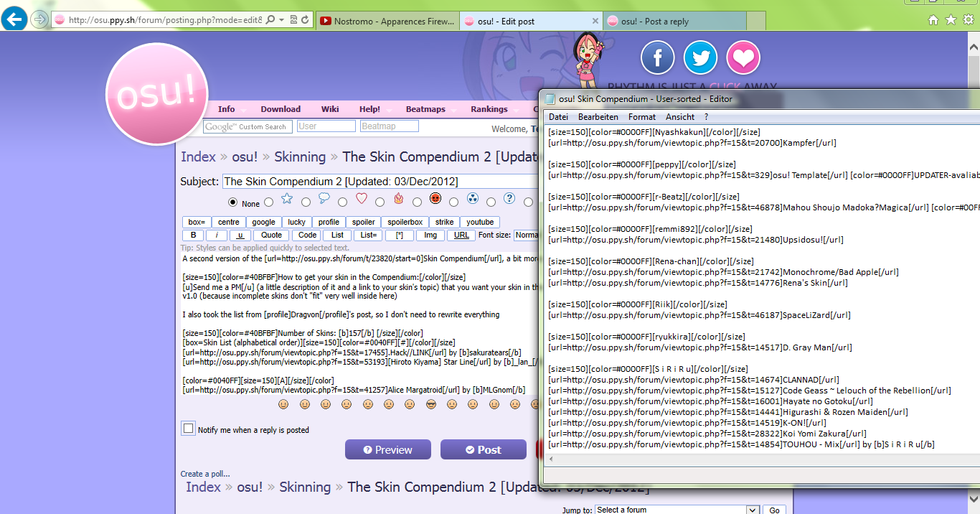Open the Twitter bird social icon

(701, 57)
